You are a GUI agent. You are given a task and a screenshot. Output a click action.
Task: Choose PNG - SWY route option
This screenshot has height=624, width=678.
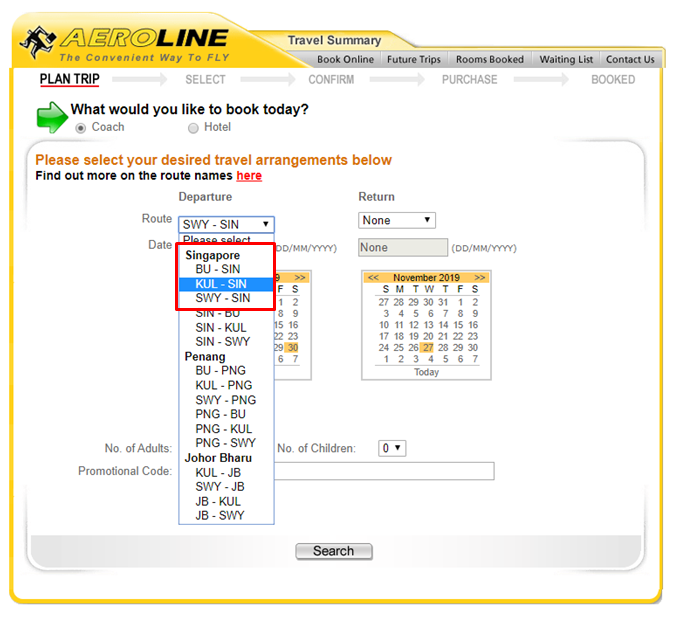point(226,443)
